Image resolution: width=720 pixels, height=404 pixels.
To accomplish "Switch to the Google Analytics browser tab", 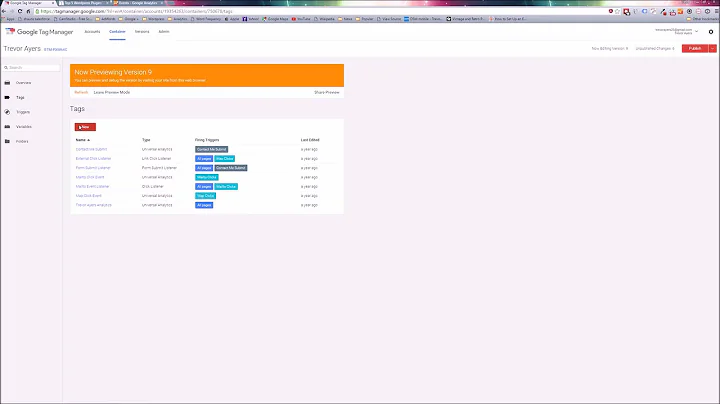I will tap(139, 3).
